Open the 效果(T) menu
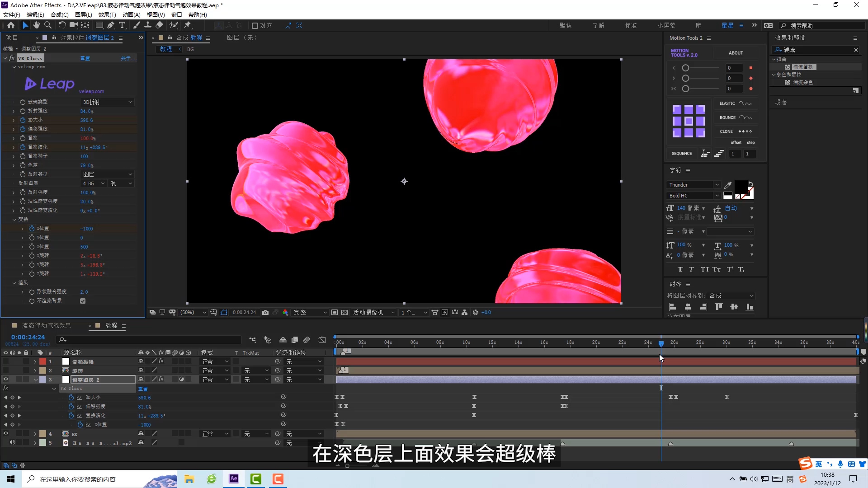Screen dimensions: 868x488 click(107, 14)
